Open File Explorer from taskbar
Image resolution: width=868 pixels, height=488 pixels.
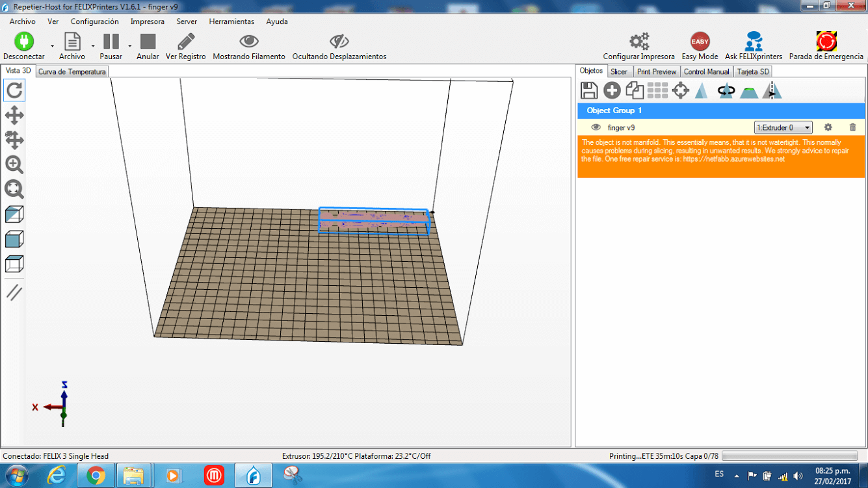tap(134, 476)
